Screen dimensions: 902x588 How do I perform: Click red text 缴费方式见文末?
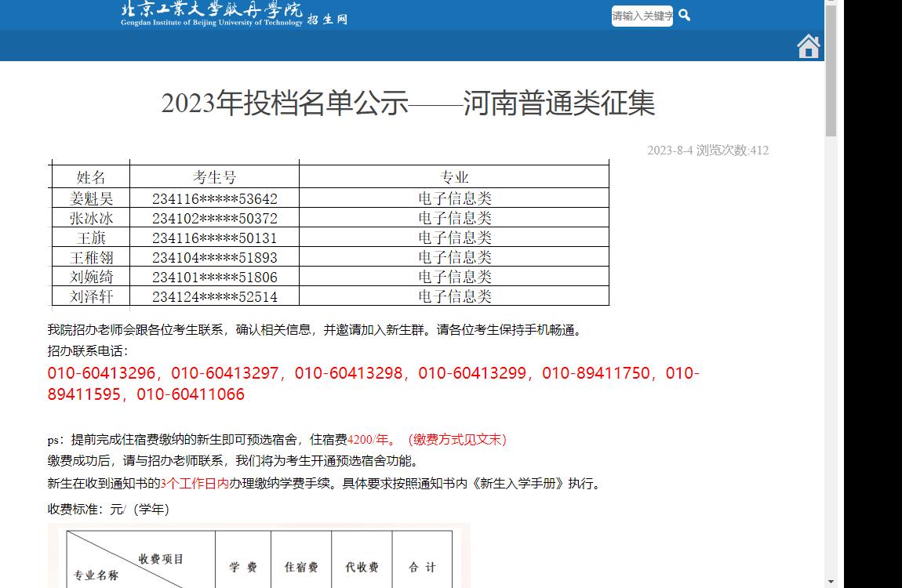point(457,440)
